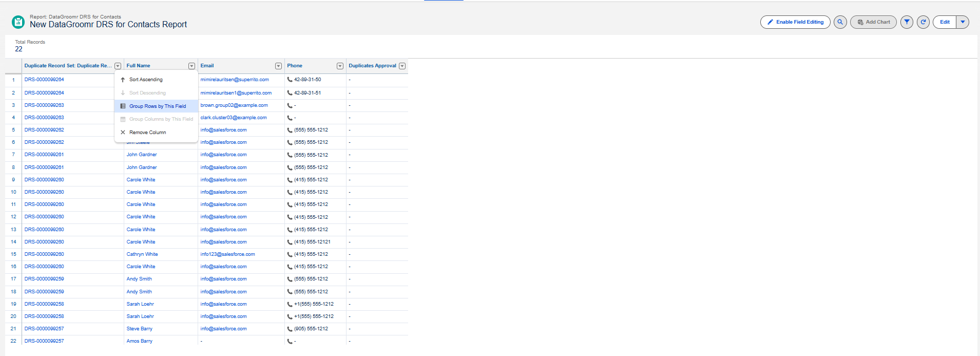Click the Phone column header label

coord(295,66)
